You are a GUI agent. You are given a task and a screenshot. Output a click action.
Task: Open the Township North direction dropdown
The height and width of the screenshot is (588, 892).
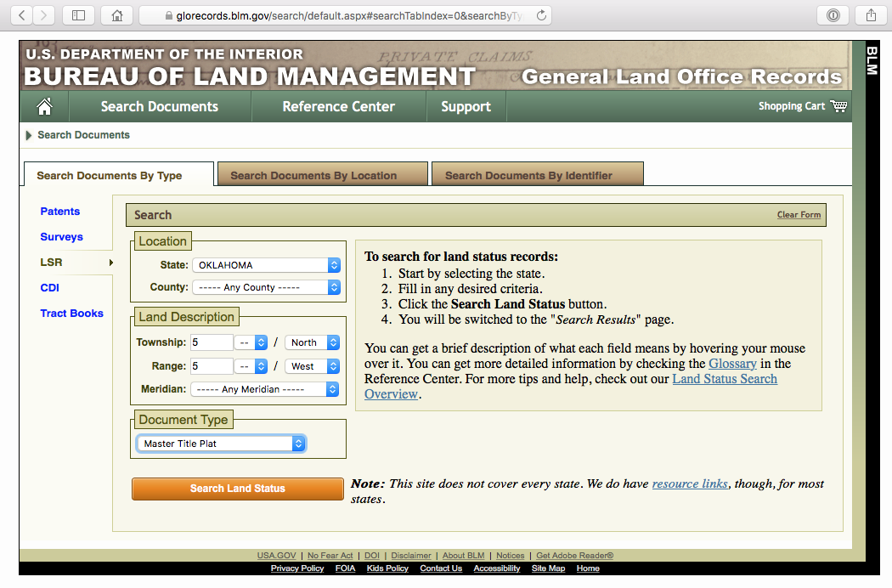pyautogui.click(x=313, y=342)
